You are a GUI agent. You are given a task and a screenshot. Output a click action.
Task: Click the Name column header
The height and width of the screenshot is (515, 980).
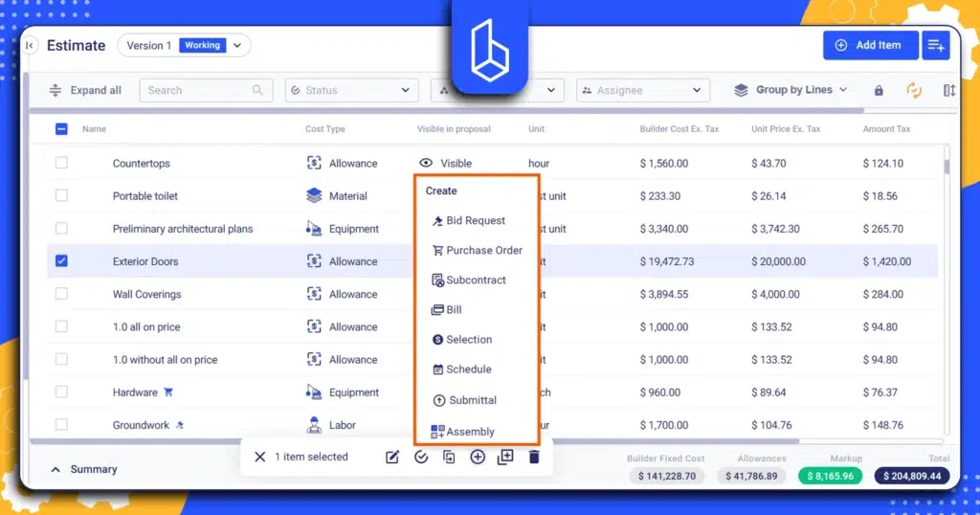(x=95, y=128)
